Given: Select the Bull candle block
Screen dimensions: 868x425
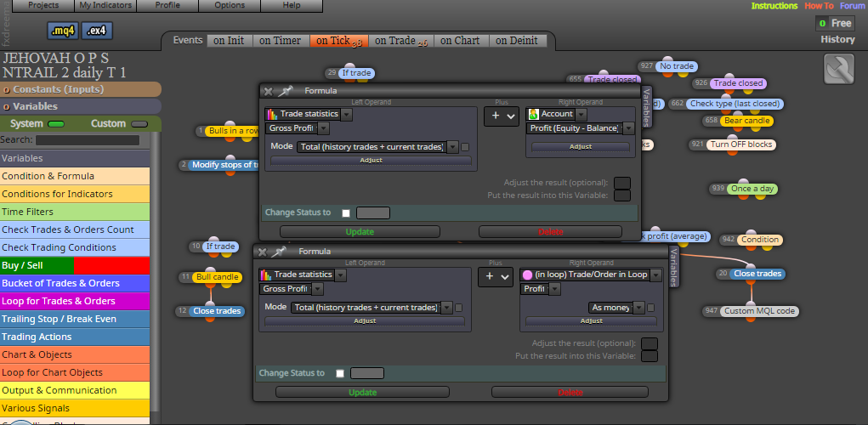Looking at the screenshot, I should click(x=217, y=277).
